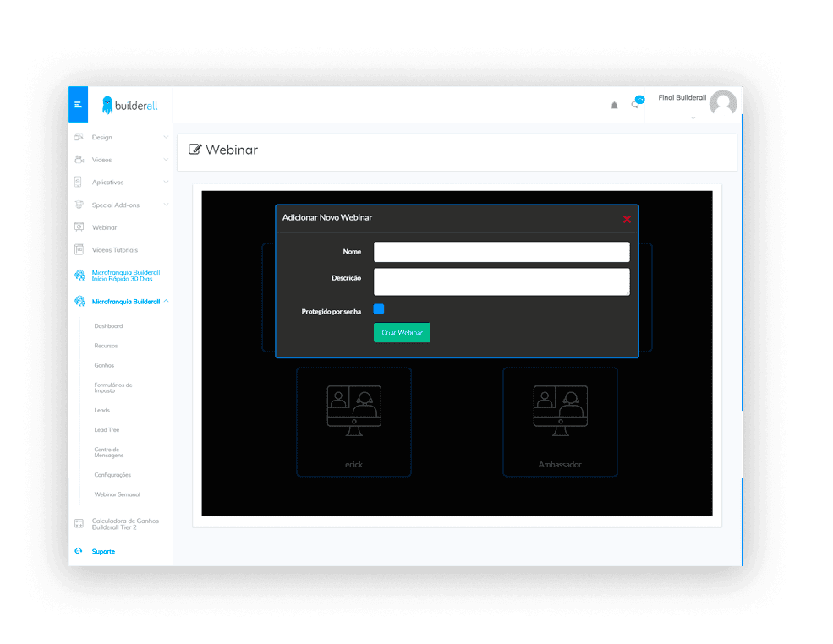Click the Adicionar Novo Webinar title
Viewport: 833px width, 644px height.
point(327,218)
